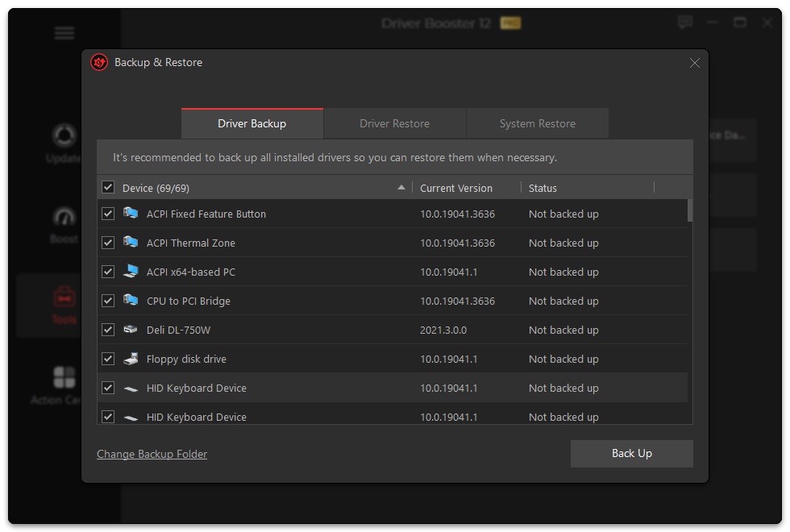This screenshot has width=790, height=532.
Task: Switch to the System Restore tab
Action: point(537,123)
